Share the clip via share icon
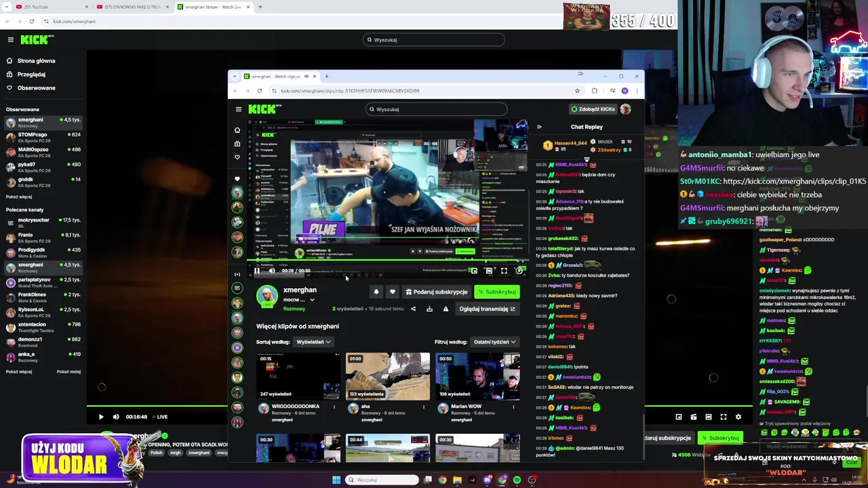The image size is (868, 488). [413, 309]
